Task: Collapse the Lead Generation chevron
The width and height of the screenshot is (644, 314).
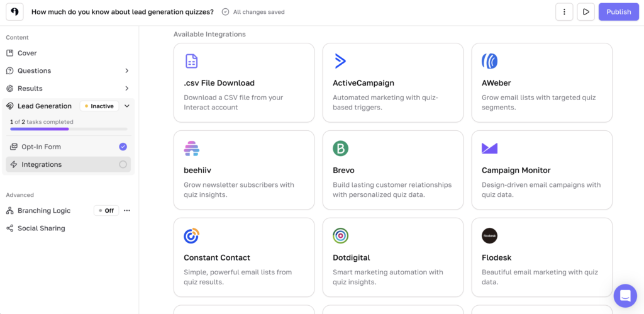Action: tap(127, 106)
